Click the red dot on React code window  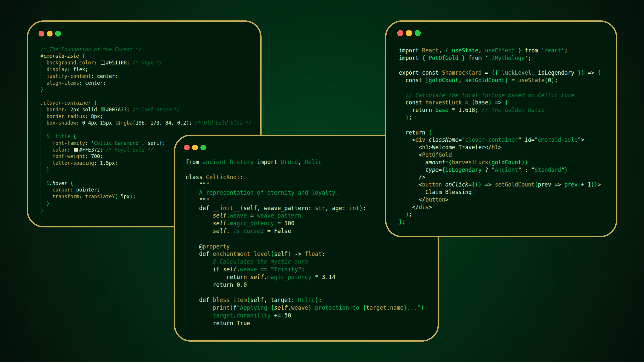[x=400, y=33]
